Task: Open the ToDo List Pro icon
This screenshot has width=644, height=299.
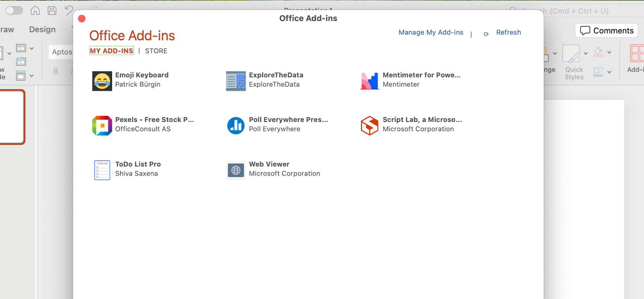Action: (102, 170)
